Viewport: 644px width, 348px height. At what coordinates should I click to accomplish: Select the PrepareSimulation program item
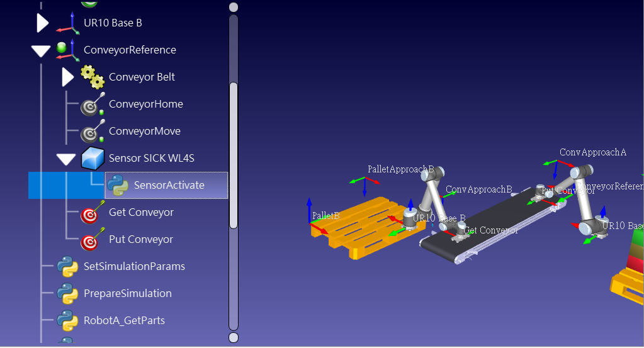127,294
